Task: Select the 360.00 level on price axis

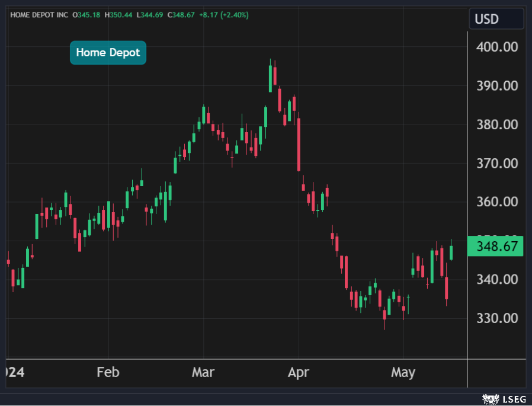Action: tap(497, 202)
